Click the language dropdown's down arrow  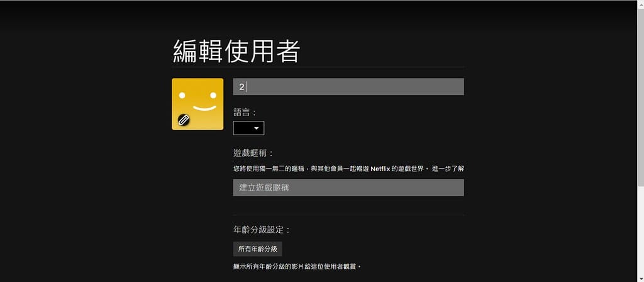pyautogui.click(x=257, y=128)
